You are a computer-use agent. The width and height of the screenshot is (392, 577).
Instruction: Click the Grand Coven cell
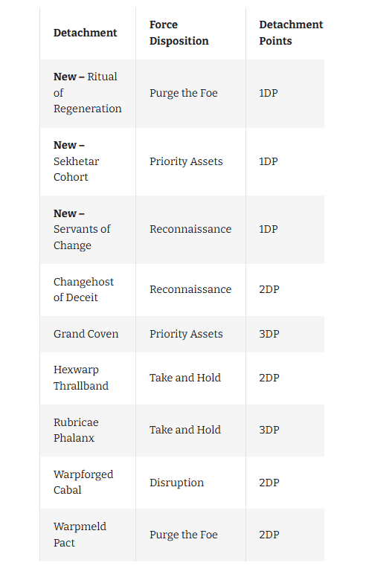click(x=88, y=334)
